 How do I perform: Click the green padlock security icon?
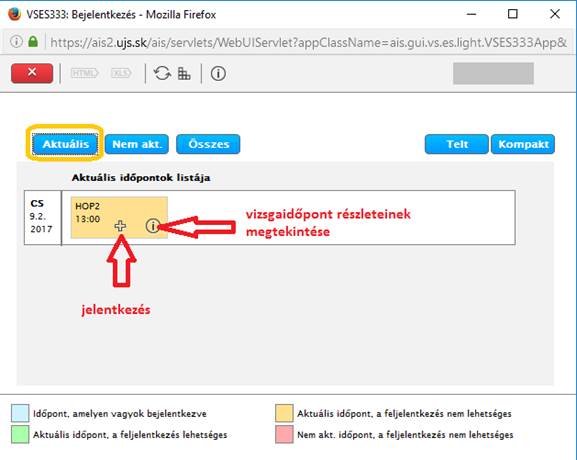point(33,41)
